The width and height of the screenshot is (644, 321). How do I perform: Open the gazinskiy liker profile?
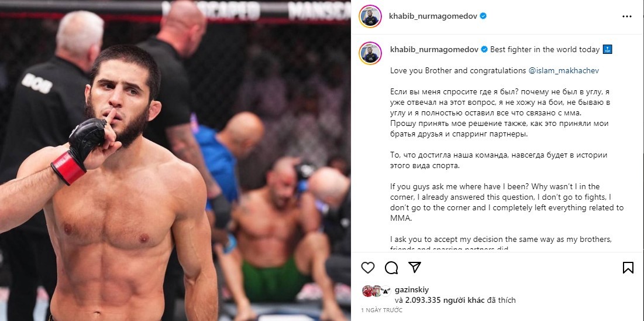(412, 290)
